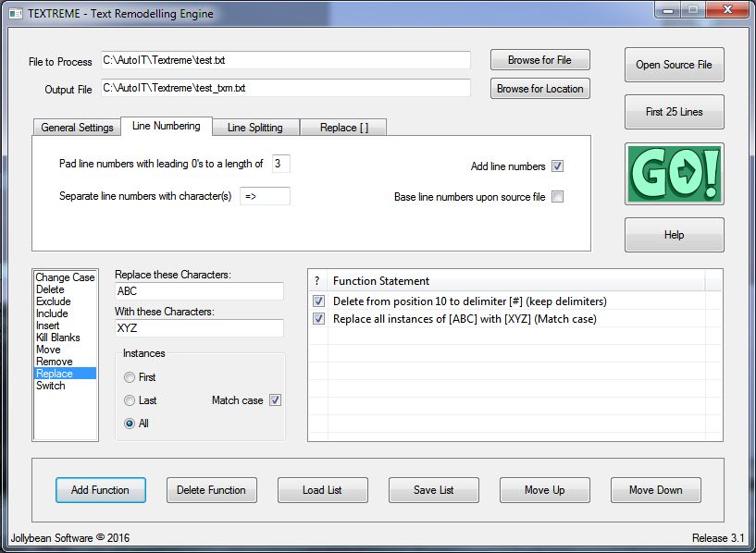Screen dimensions: 756x553
Task: Open the Line Splitting tab
Action: [x=254, y=128]
